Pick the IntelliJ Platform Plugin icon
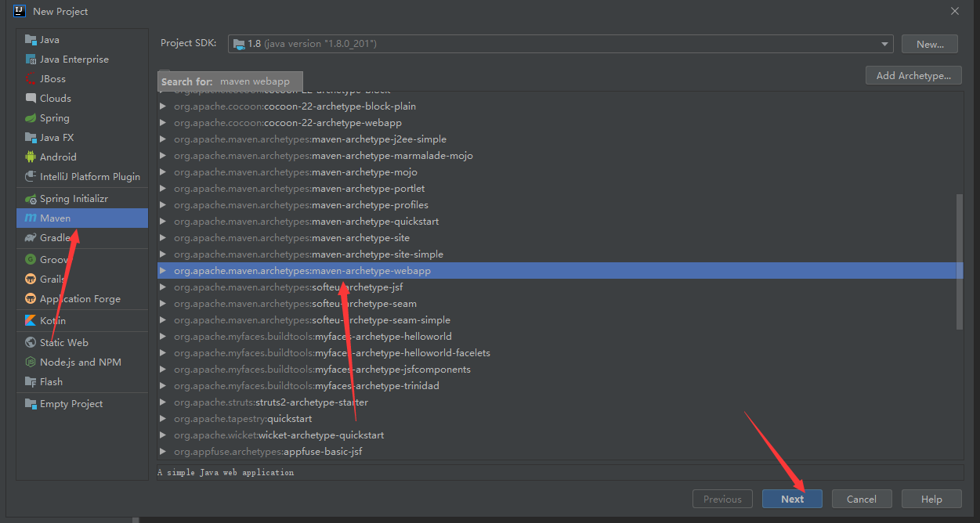The image size is (980, 523). click(x=31, y=177)
